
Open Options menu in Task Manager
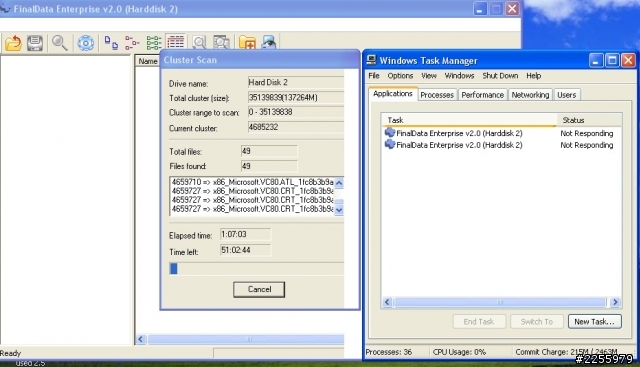(x=400, y=76)
